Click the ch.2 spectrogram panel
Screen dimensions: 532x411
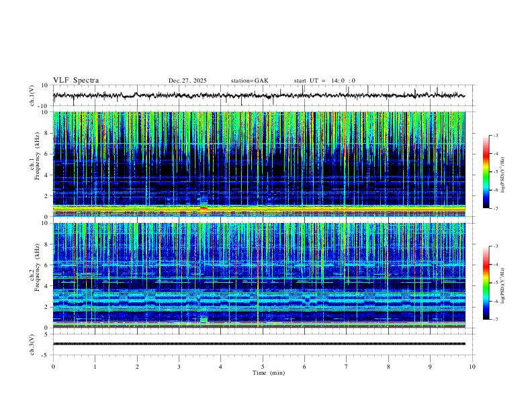click(x=259, y=275)
